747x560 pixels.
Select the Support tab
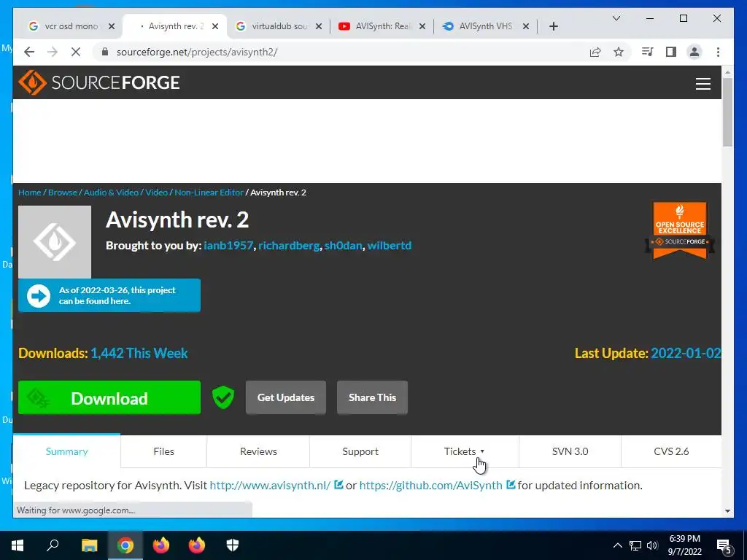(360, 451)
